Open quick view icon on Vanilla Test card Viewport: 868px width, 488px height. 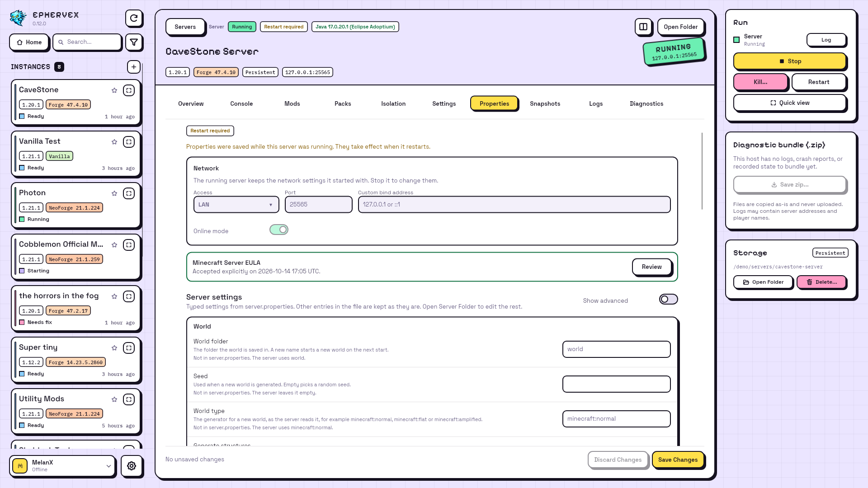129,142
